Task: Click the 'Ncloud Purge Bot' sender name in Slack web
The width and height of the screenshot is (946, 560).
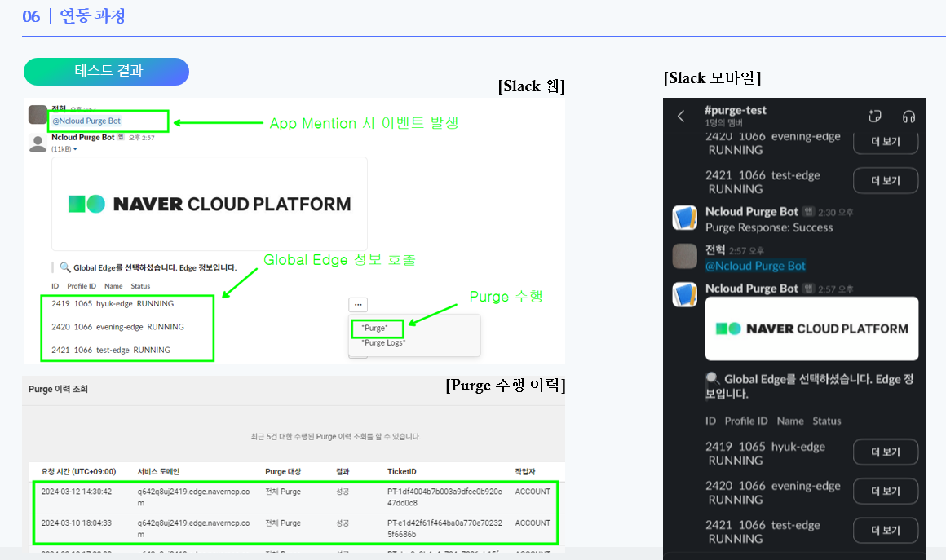Action: coord(82,138)
